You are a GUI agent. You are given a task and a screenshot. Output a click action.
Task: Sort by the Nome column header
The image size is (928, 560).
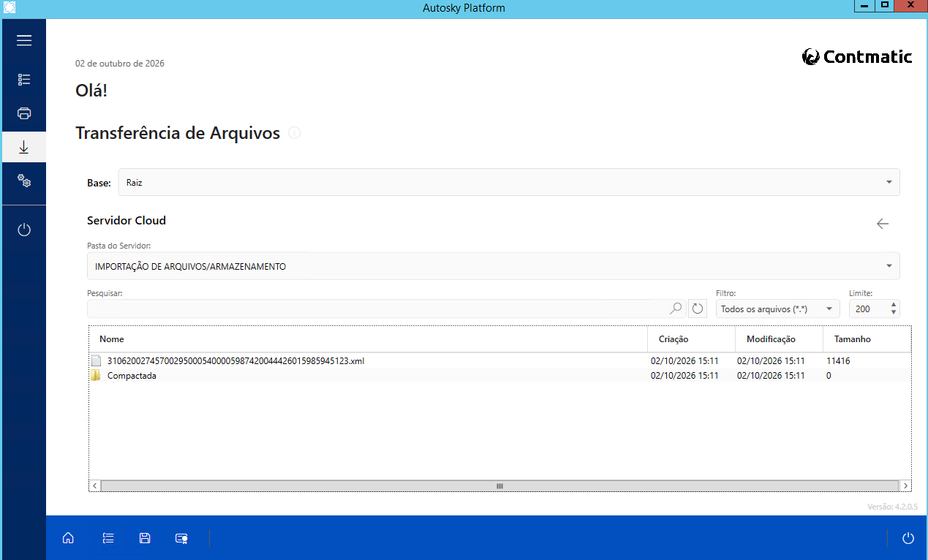point(369,339)
